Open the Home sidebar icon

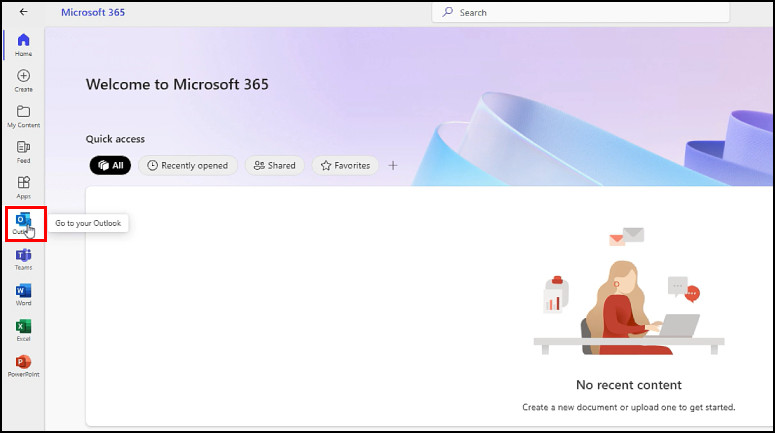(23, 44)
